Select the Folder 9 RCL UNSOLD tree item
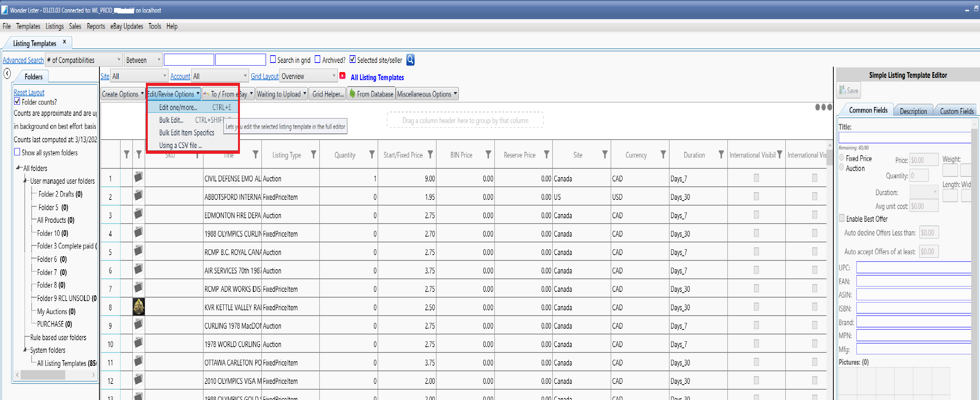This screenshot has width=980, height=400. [x=67, y=298]
